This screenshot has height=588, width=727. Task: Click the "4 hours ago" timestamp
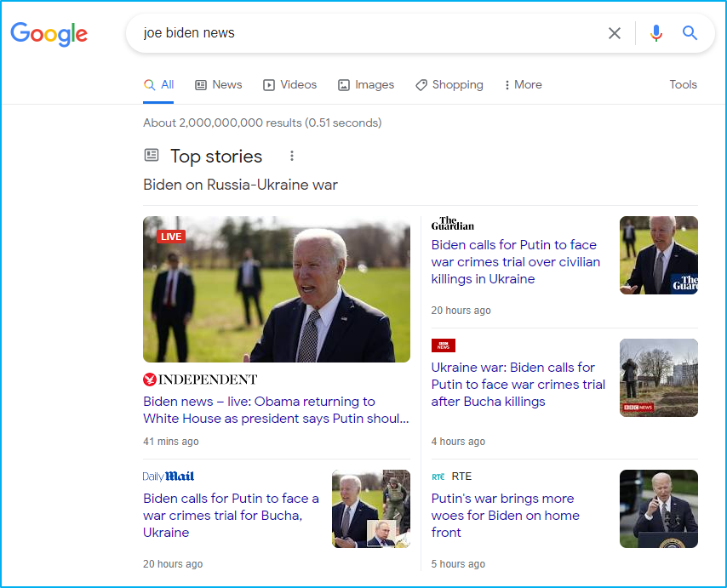(458, 442)
